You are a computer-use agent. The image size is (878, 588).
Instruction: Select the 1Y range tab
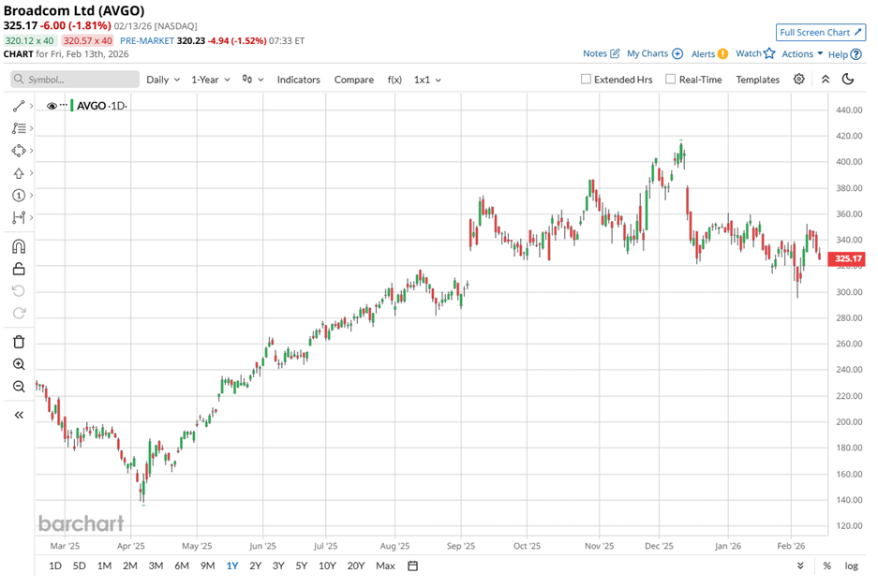coord(231,566)
